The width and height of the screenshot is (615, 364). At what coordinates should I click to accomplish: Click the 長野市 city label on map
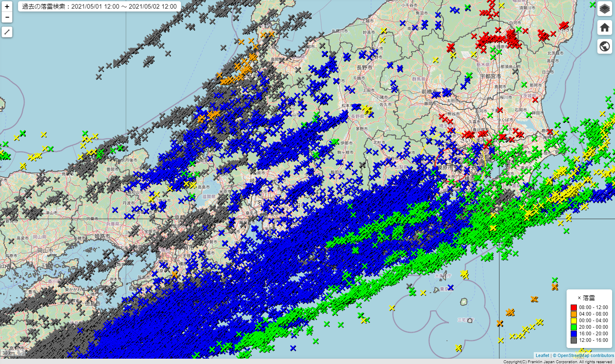[x=364, y=68]
